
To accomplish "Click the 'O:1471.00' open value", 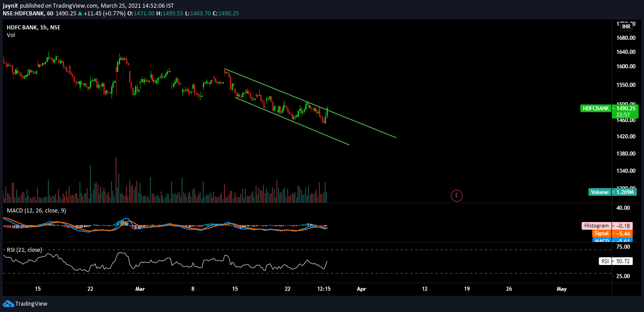I will coord(141,14).
